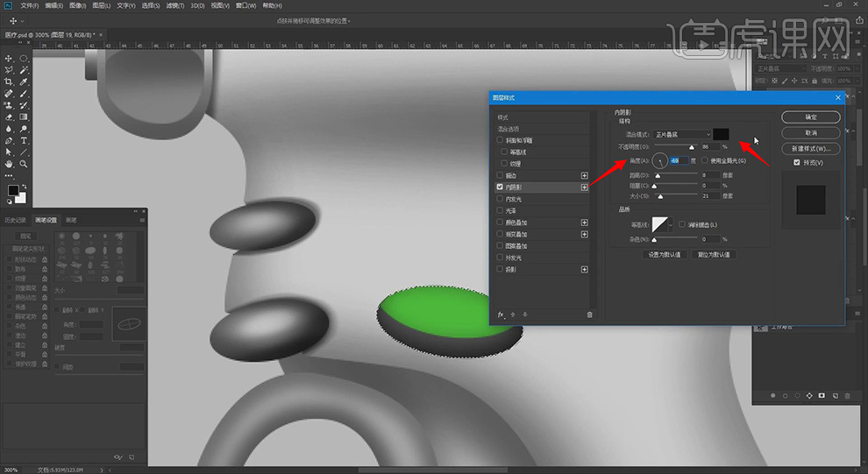Select the Hand tool
This screenshot has height=474, width=868.
[9, 164]
